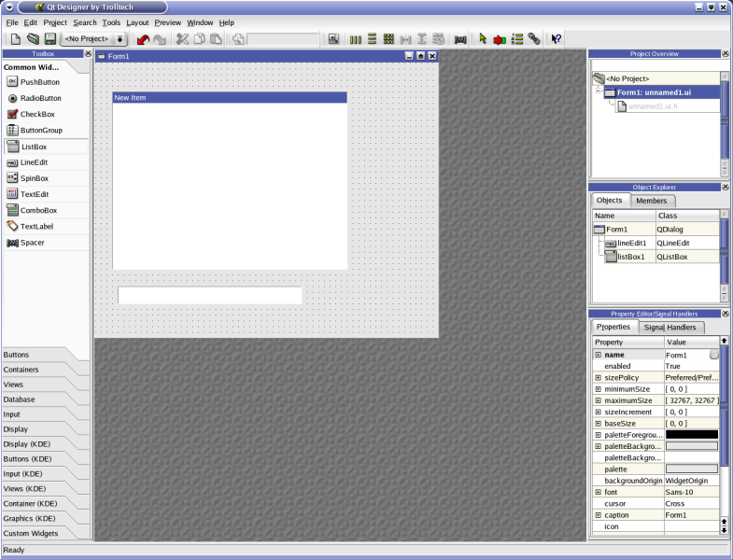This screenshot has width=733, height=560.
Task: Select Form1: unnamed1.ui in Project Overview
Action: (x=661, y=92)
